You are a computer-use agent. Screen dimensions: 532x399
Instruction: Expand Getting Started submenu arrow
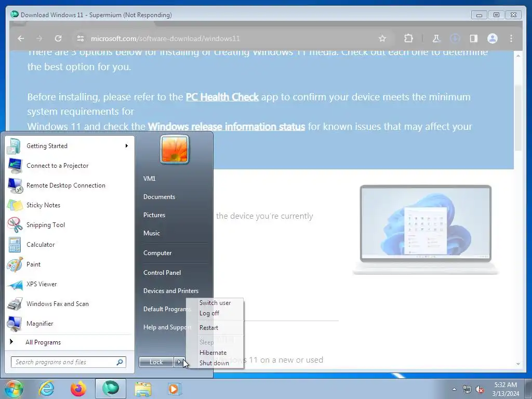[x=127, y=146]
